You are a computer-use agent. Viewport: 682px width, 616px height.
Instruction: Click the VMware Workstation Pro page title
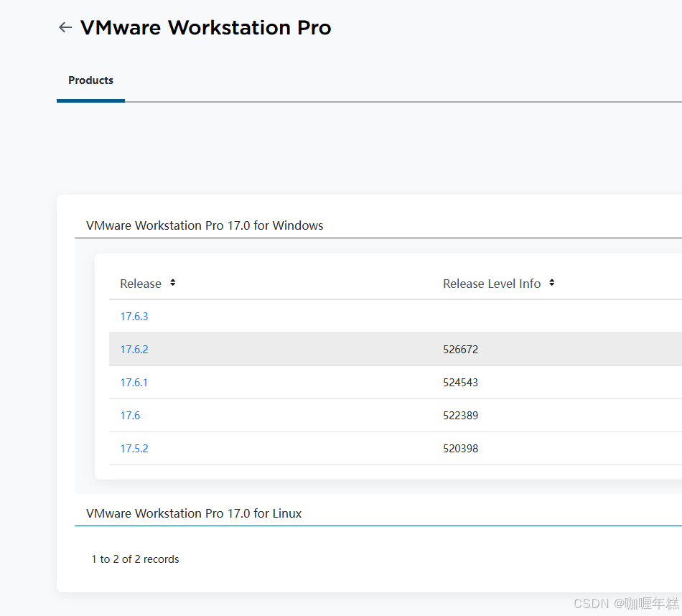(206, 27)
